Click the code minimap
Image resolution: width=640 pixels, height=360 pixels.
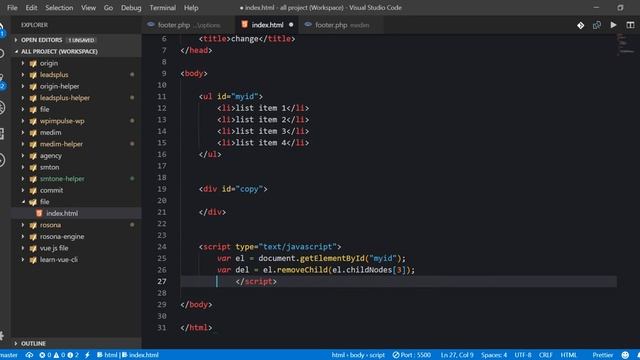(x=627, y=45)
